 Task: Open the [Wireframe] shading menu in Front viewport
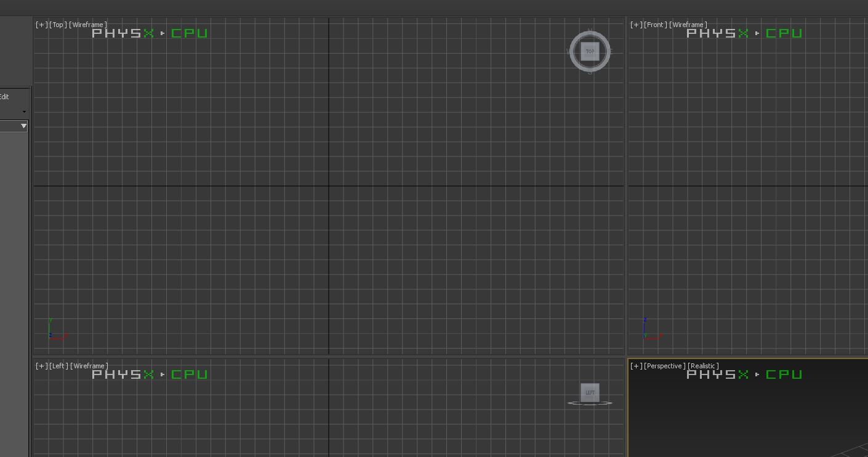click(688, 25)
